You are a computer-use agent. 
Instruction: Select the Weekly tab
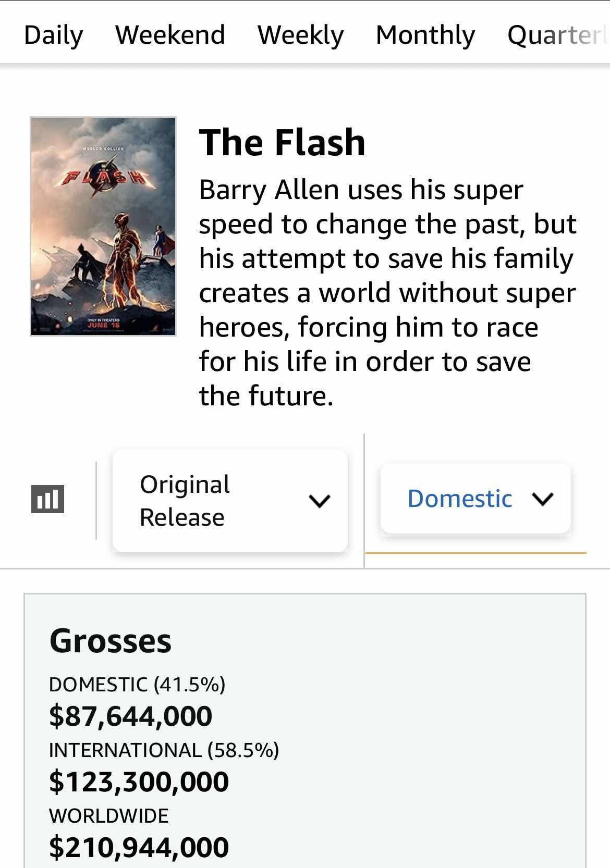pyautogui.click(x=300, y=35)
